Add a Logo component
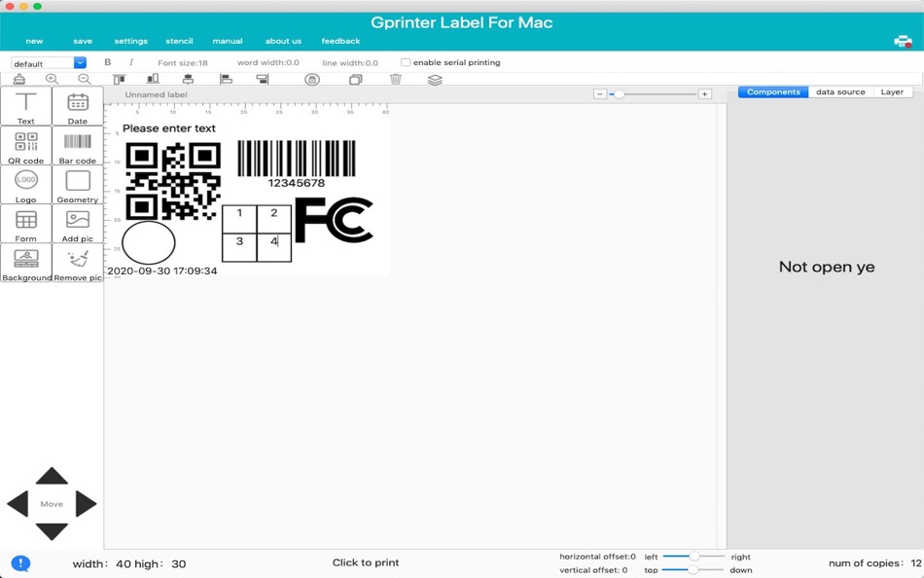 26,185
